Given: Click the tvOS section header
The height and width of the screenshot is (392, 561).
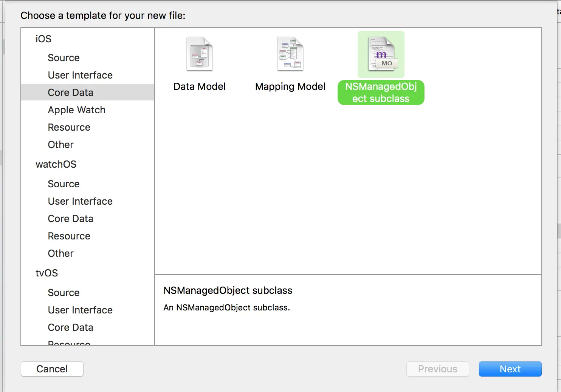Looking at the screenshot, I should coord(47,273).
